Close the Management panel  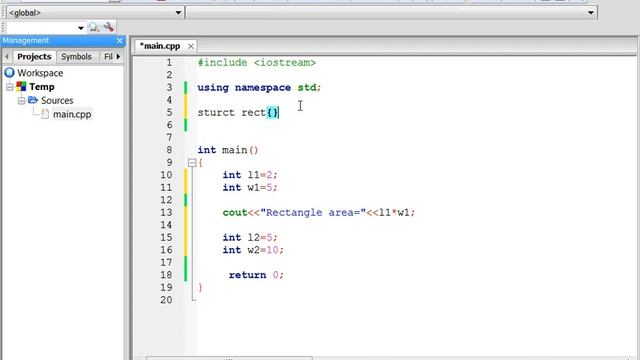(119, 40)
